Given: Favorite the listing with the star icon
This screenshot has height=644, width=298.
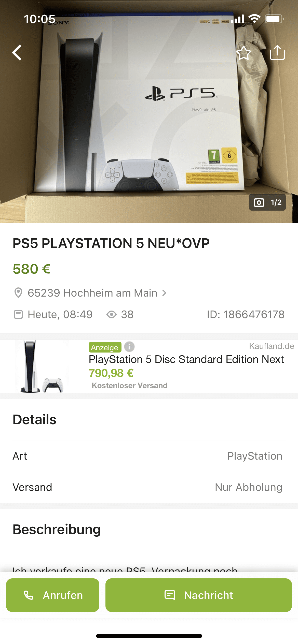Looking at the screenshot, I should coord(244,53).
